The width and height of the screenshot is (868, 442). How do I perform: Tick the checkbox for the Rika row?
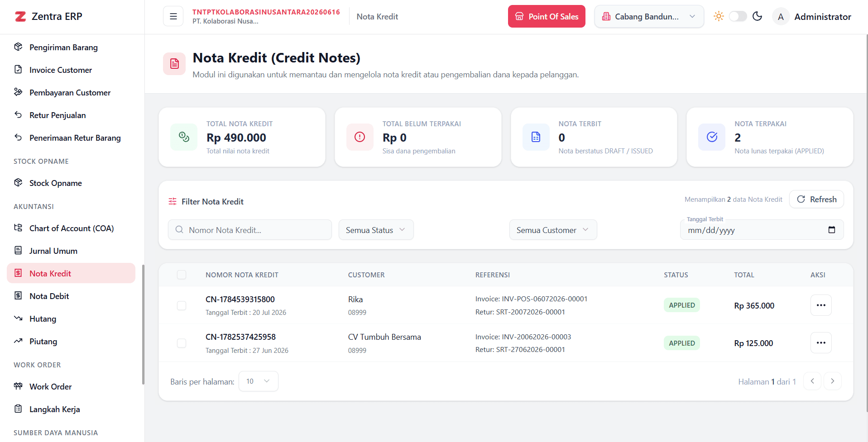[x=182, y=305]
